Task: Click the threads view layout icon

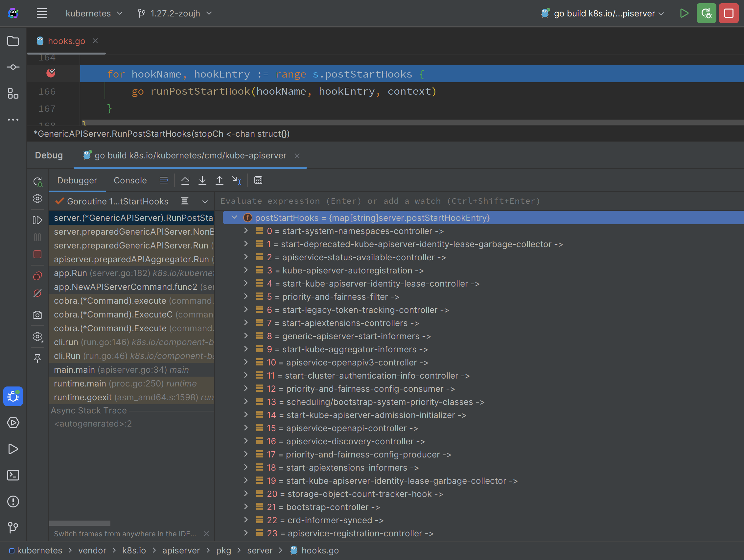Action: click(x=163, y=180)
